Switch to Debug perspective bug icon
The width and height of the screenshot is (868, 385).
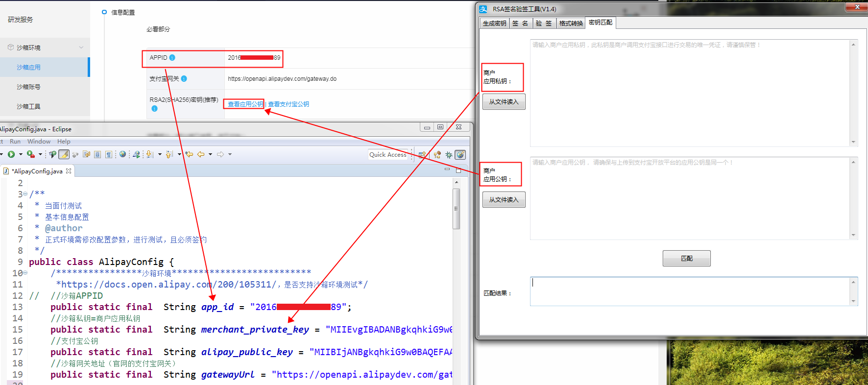[x=449, y=155]
